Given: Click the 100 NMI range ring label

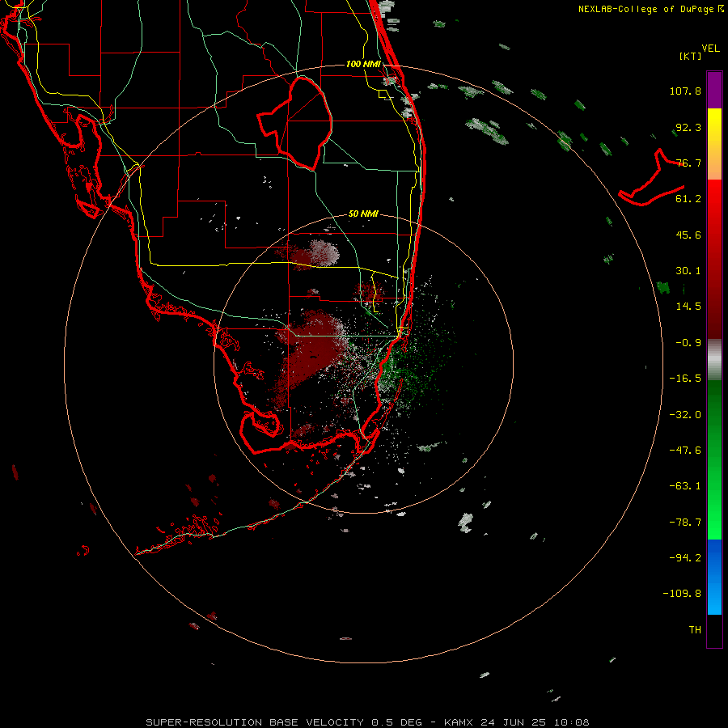Looking at the screenshot, I should [363, 64].
